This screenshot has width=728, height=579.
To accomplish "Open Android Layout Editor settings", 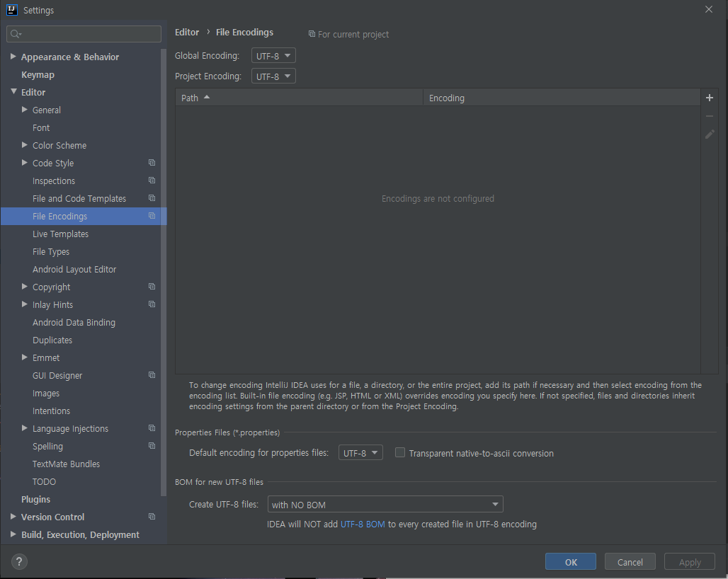I will [x=74, y=269].
